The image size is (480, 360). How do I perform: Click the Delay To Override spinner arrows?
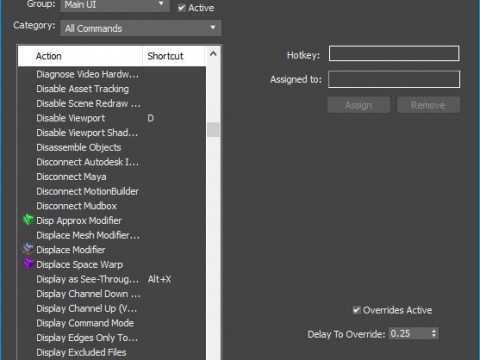(434, 333)
